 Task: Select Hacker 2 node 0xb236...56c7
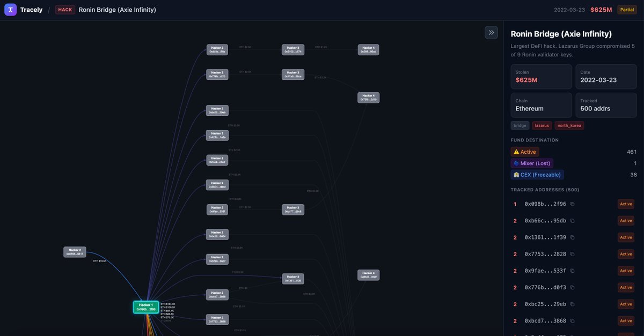pyautogui.click(x=217, y=259)
